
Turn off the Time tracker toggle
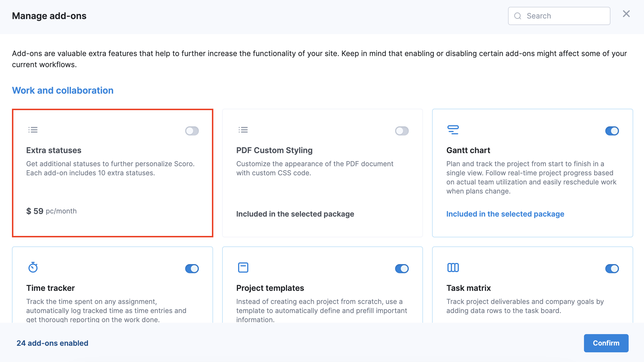[192, 269]
